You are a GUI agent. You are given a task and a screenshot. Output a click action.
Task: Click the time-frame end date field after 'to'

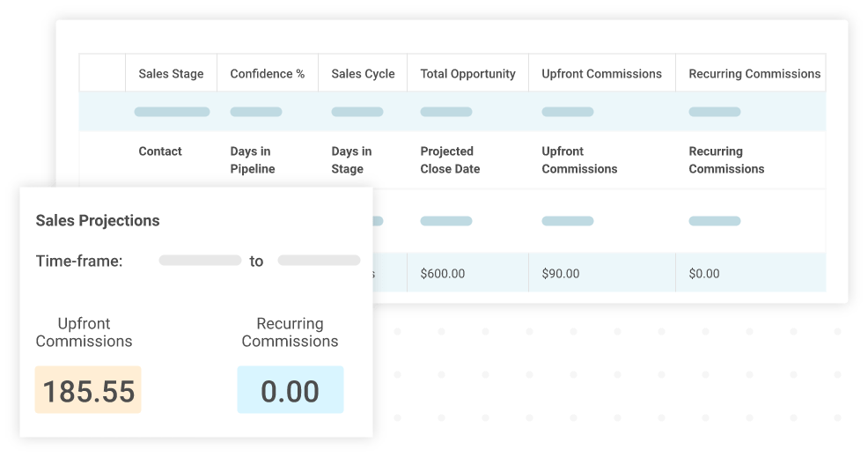click(x=319, y=261)
